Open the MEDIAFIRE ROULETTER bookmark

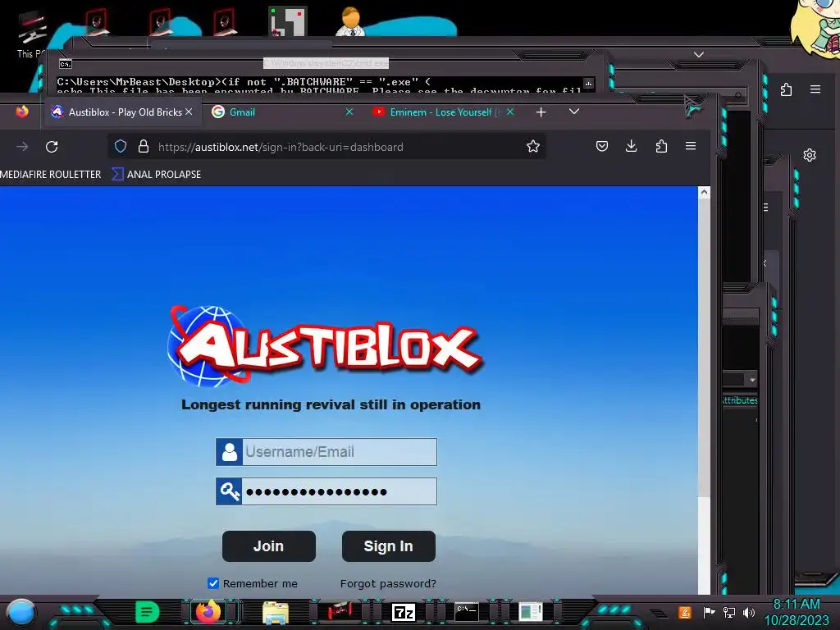[x=50, y=174]
